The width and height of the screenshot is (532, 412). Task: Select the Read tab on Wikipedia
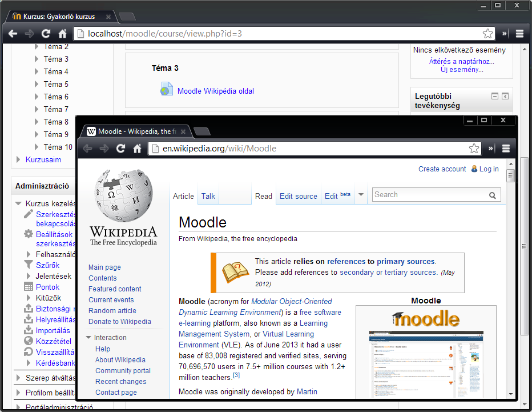(264, 196)
